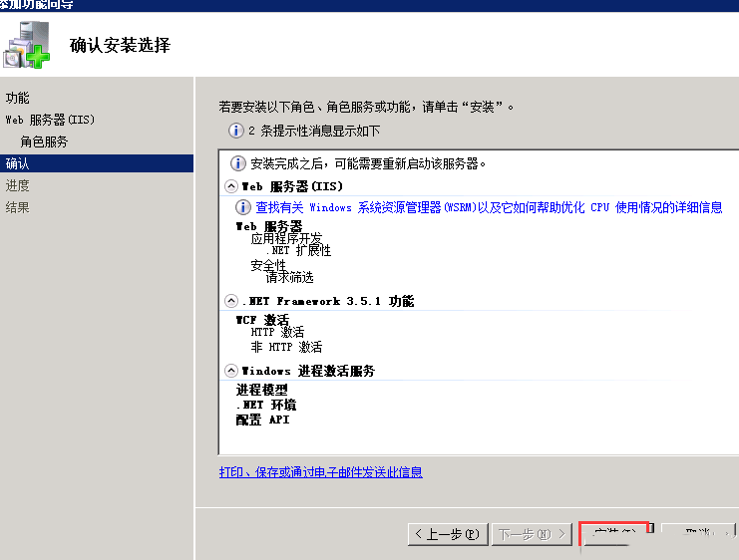Click the Web 服务器 (IIS) section heading text

[292, 186]
